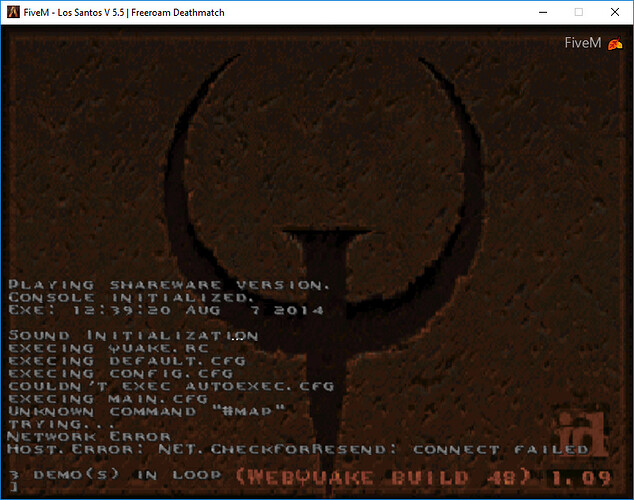Click the 'Console initialized.' line
634x500 pixels.
pyautogui.click(x=131, y=297)
